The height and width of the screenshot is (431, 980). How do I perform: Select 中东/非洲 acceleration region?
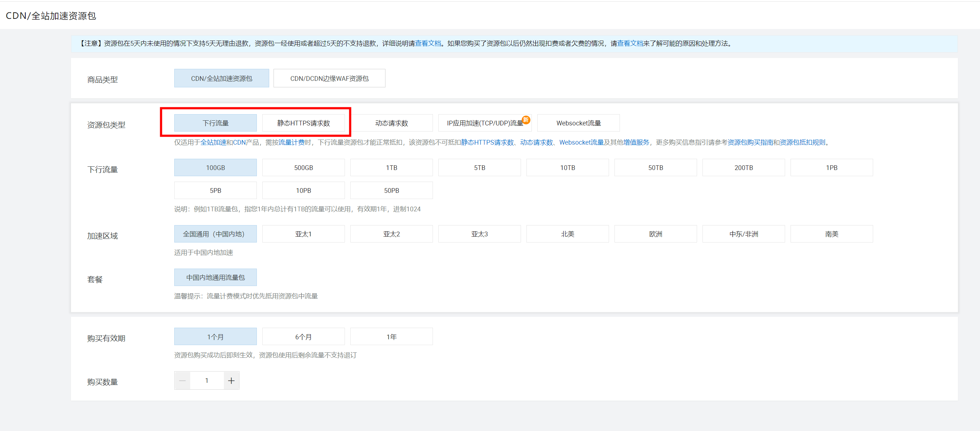pos(743,233)
